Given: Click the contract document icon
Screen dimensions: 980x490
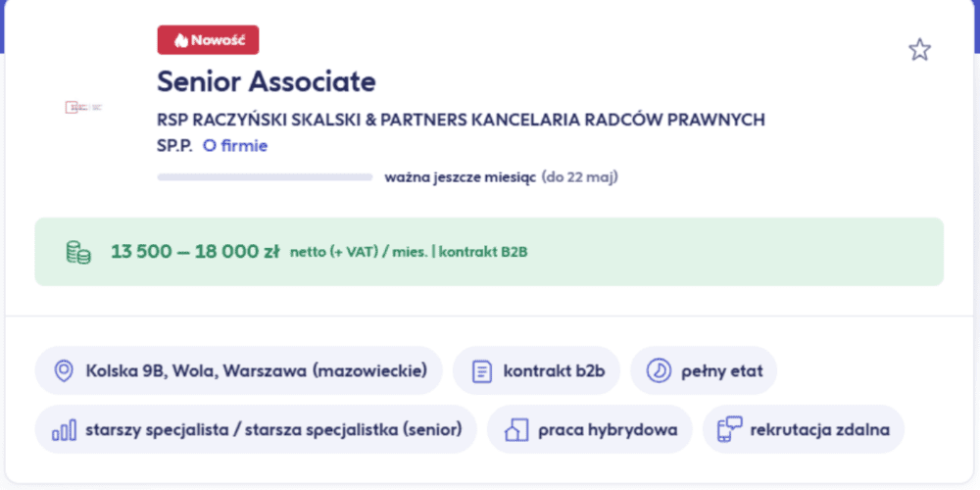Looking at the screenshot, I should [x=481, y=371].
